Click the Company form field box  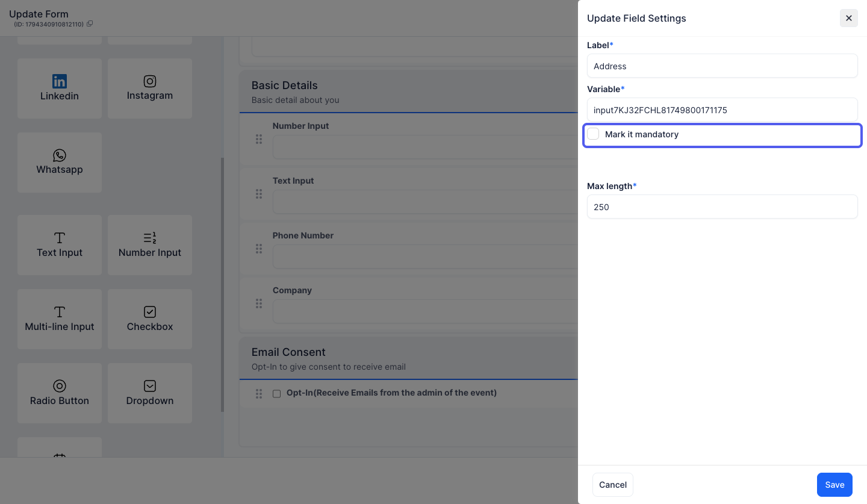(425, 311)
